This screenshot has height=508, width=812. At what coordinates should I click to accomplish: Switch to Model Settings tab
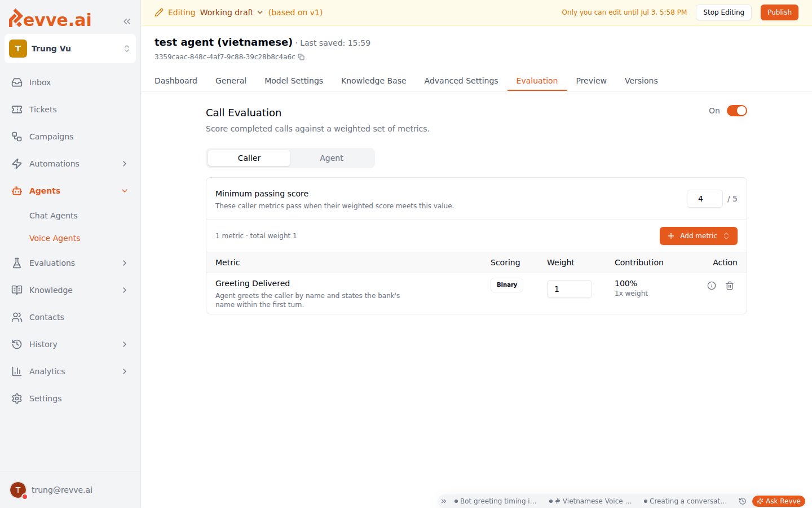[294, 81]
